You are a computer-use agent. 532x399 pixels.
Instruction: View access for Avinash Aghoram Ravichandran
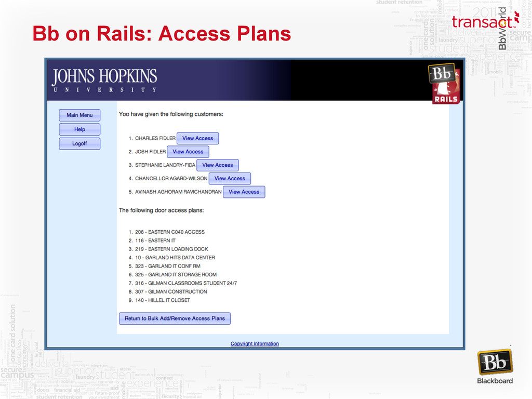(x=244, y=192)
